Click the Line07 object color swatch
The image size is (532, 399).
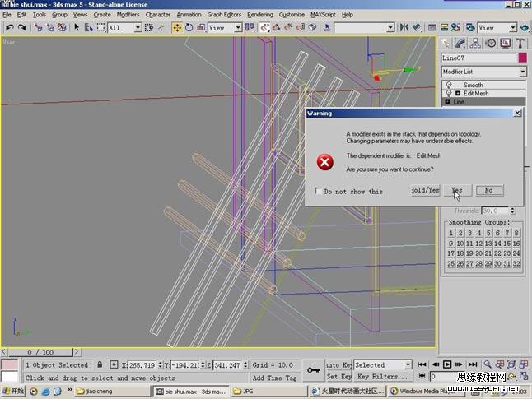tap(523, 58)
